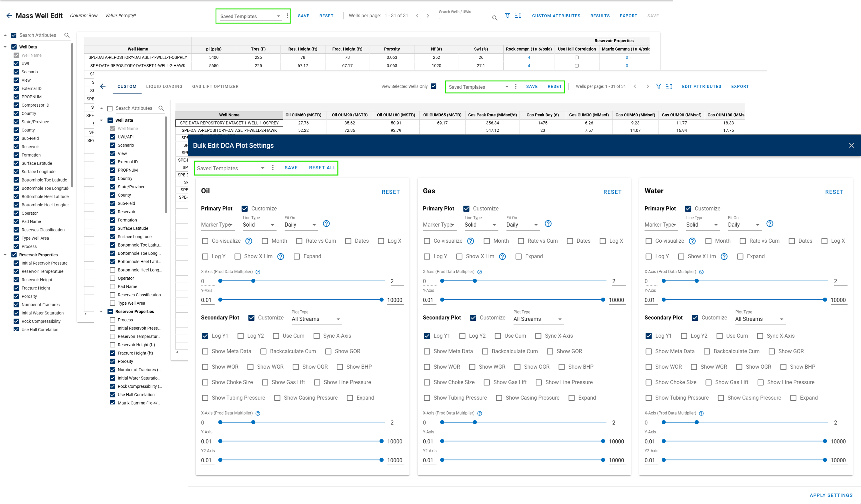This screenshot has height=504, width=861.
Task: Click the back arrow beside Mass Well Edit
Action: tap(9, 16)
